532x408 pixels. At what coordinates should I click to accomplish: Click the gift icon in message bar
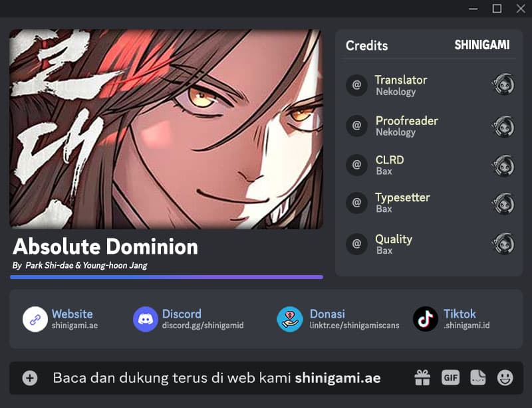(422, 378)
